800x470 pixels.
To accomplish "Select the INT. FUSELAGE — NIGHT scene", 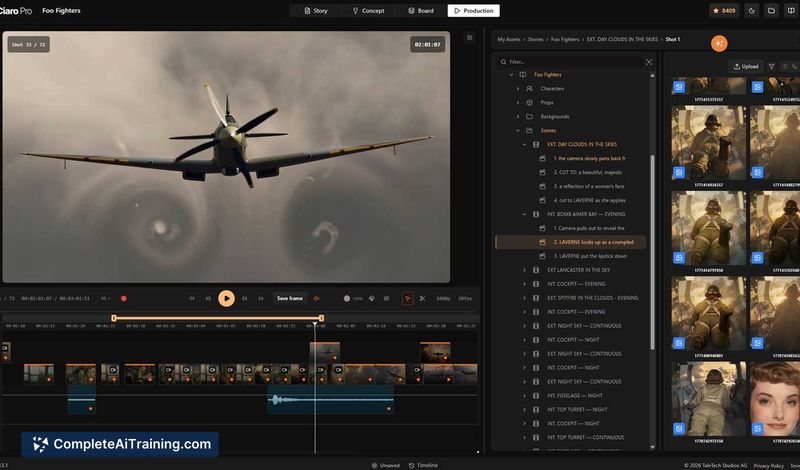I will 574,395.
